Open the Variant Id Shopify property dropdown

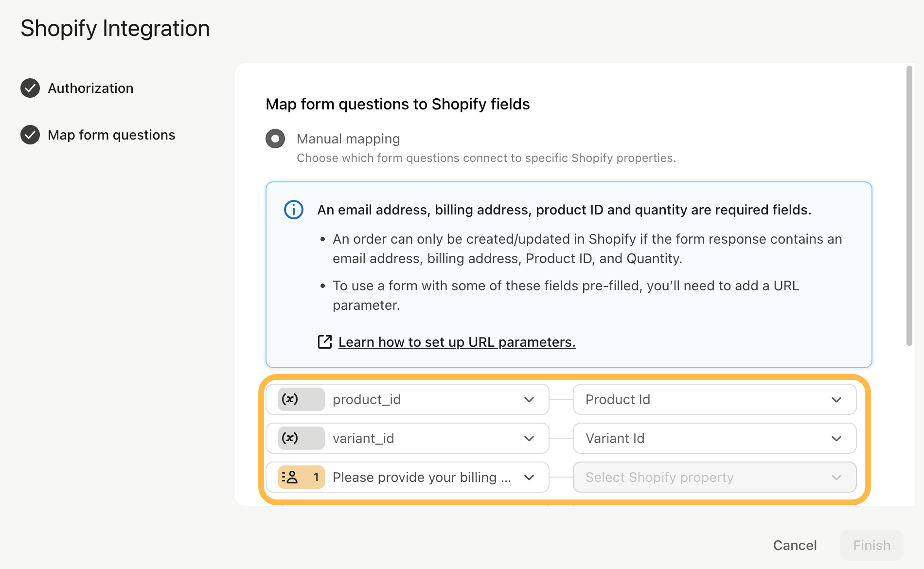(714, 438)
